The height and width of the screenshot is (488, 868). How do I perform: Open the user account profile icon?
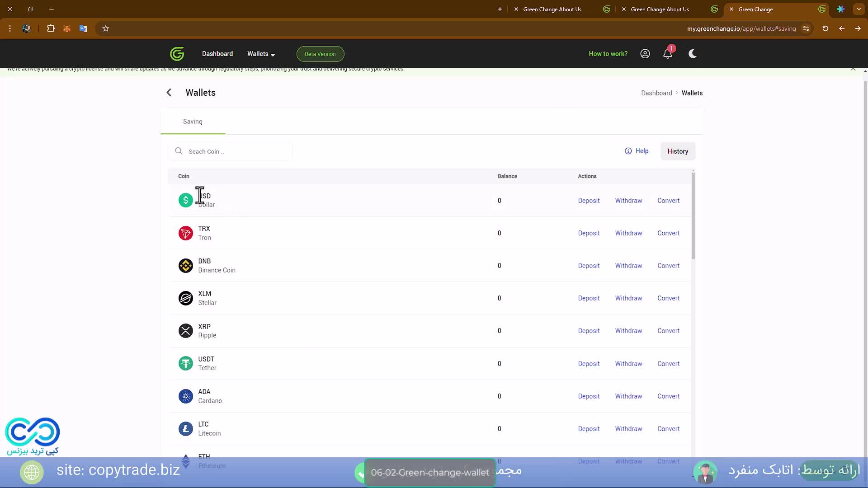coord(645,54)
